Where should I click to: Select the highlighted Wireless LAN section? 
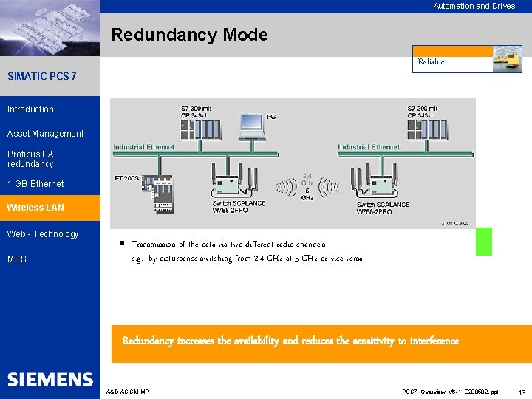coord(50,208)
